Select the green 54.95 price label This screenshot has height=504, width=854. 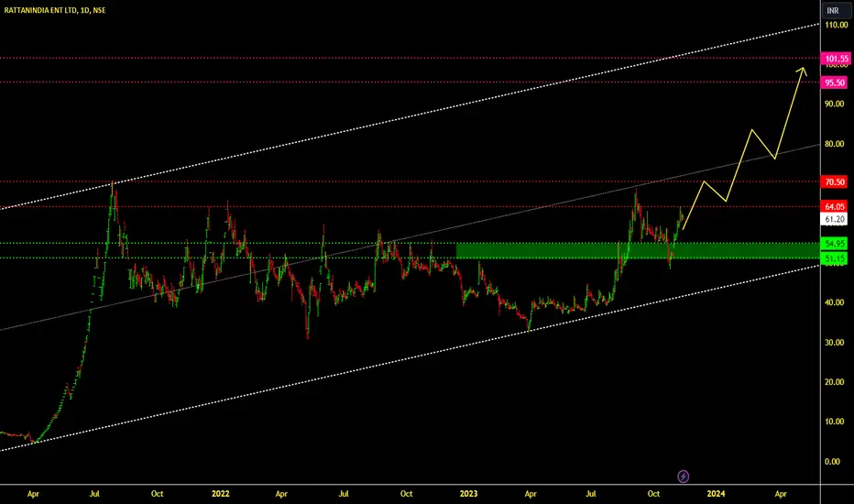(x=835, y=244)
